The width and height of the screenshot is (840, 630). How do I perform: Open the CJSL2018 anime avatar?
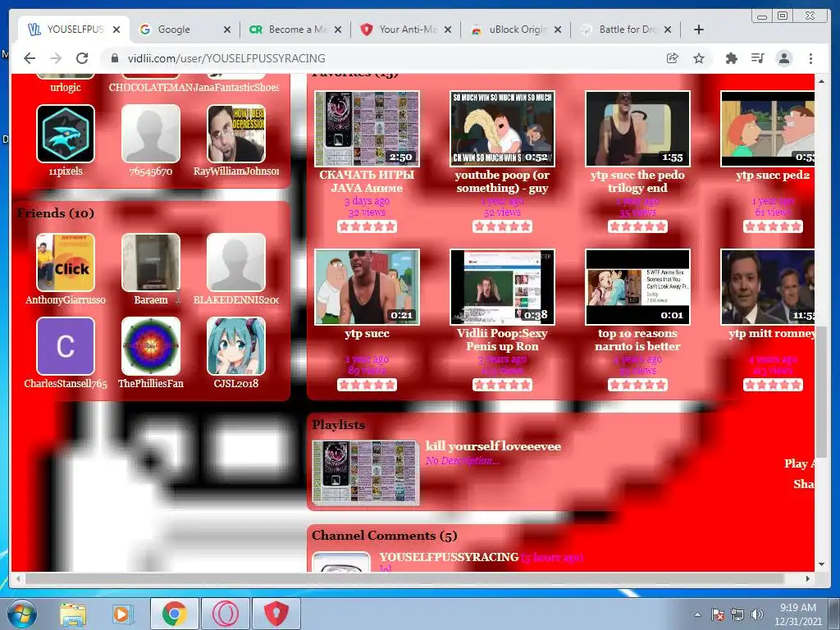(236, 346)
